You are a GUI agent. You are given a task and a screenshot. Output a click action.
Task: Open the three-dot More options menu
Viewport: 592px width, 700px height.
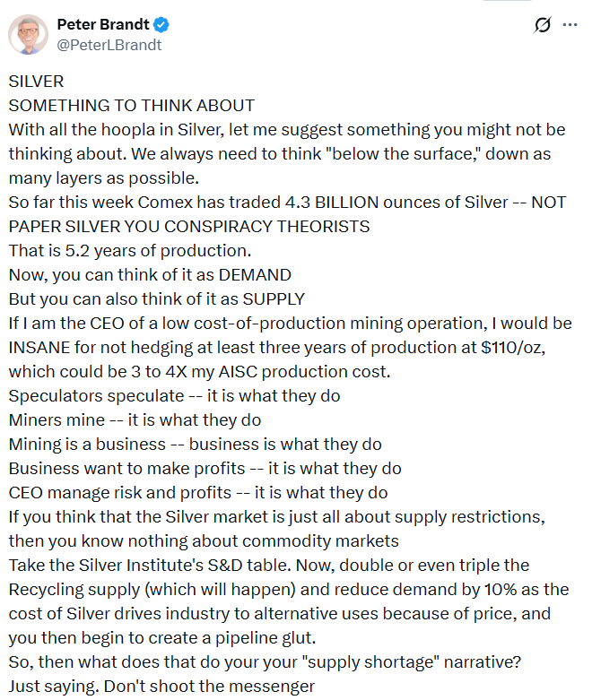(x=570, y=25)
